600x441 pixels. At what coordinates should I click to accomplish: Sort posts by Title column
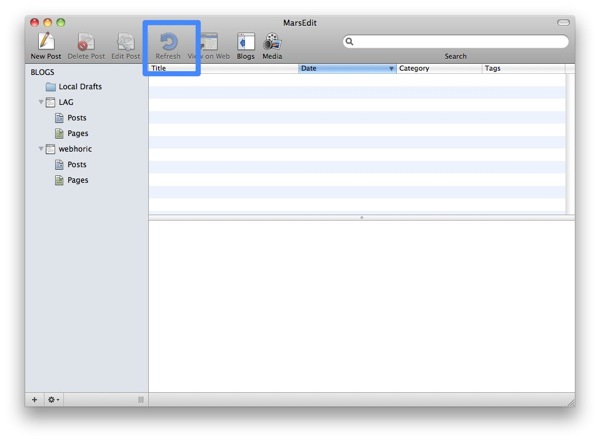220,69
